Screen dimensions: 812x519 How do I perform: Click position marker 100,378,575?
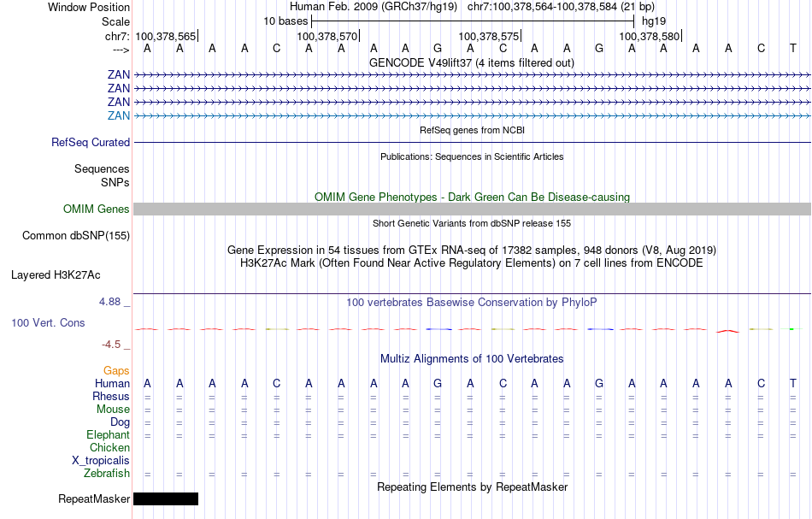[489, 36]
